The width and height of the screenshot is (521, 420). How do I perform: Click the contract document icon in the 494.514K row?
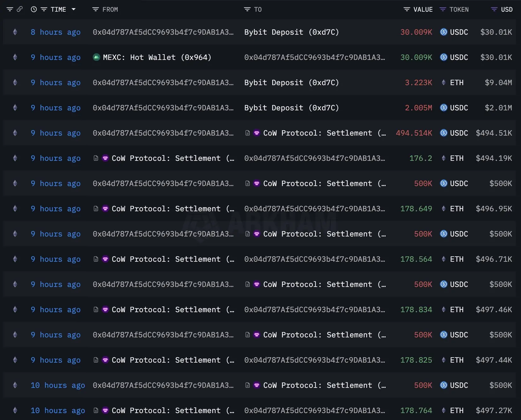(248, 133)
